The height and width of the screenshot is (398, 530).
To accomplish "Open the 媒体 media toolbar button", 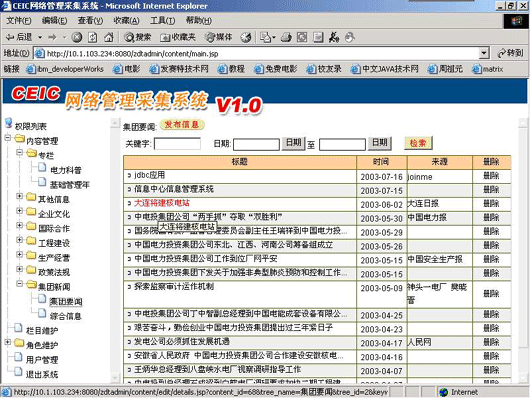I will pos(219,37).
